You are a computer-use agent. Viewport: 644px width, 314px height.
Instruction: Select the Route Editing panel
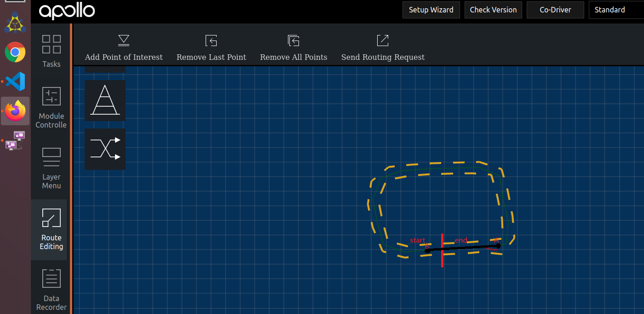tap(51, 229)
